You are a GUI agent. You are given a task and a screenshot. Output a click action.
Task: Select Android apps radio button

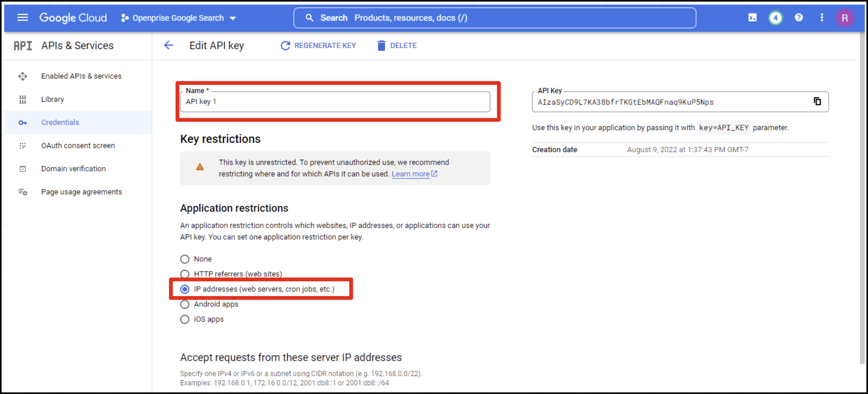point(185,304)
